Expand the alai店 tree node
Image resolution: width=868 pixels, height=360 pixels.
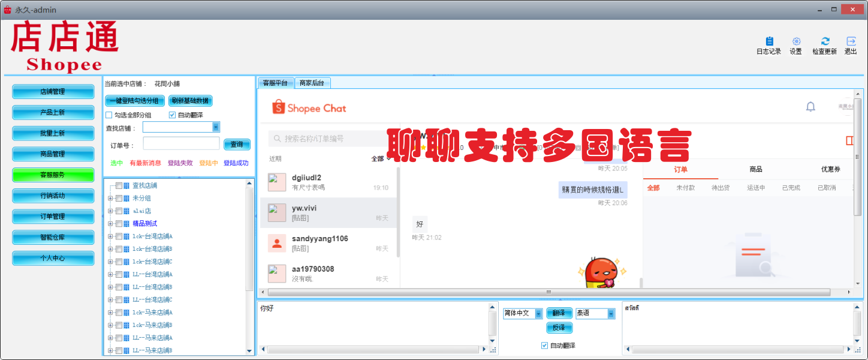coord(110,211)
